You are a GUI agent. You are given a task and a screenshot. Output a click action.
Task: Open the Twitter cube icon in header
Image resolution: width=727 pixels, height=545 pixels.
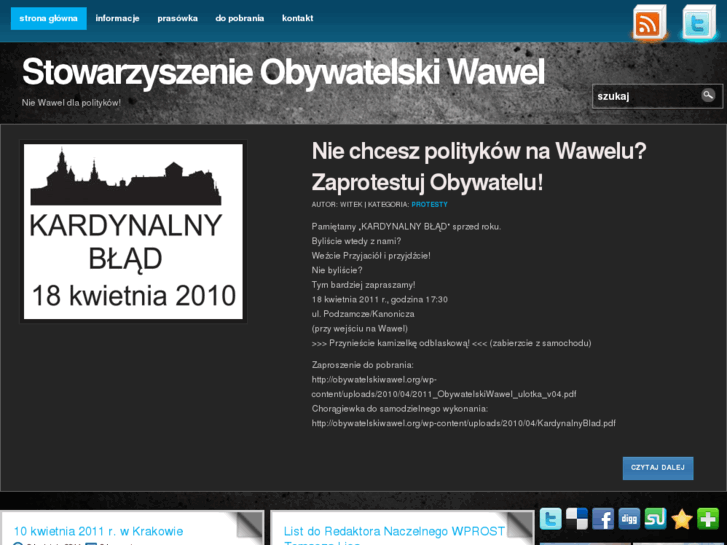pyautogui.click(x=699, y=23)
